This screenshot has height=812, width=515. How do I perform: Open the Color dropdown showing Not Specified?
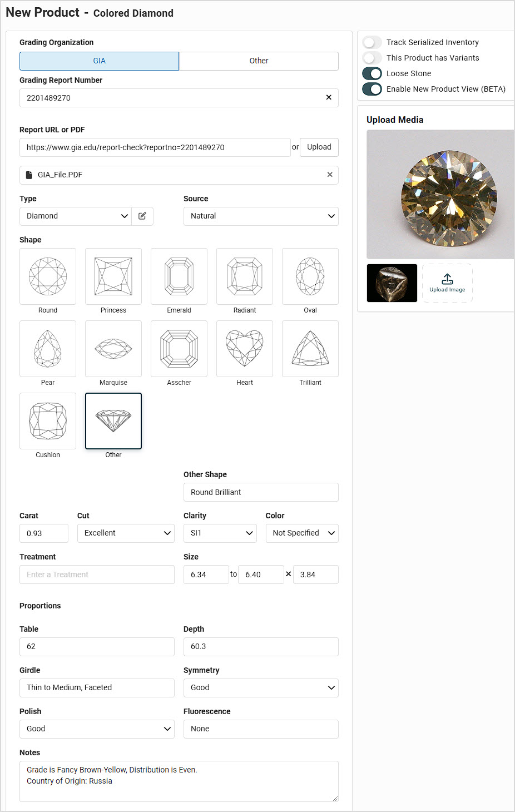point(302,533)
